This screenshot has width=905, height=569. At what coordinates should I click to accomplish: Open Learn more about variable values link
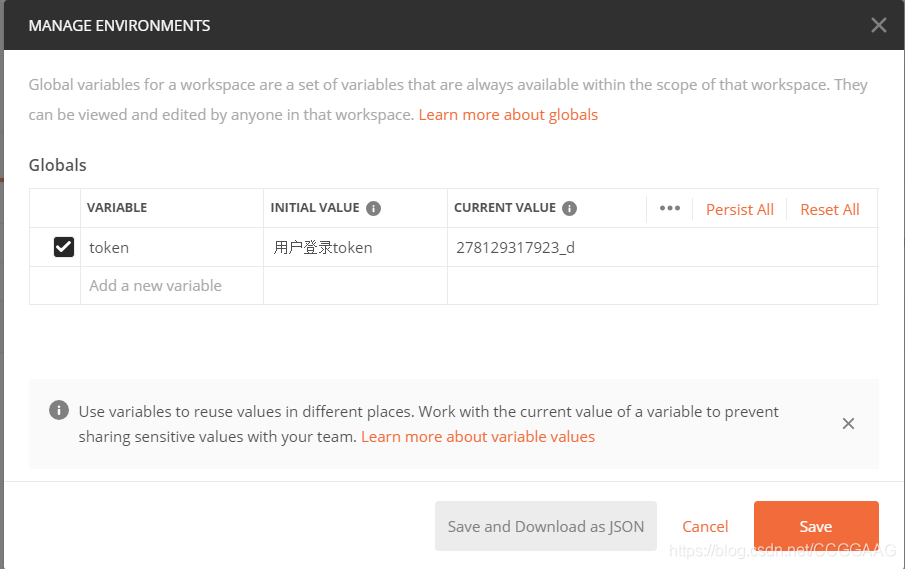478,437
